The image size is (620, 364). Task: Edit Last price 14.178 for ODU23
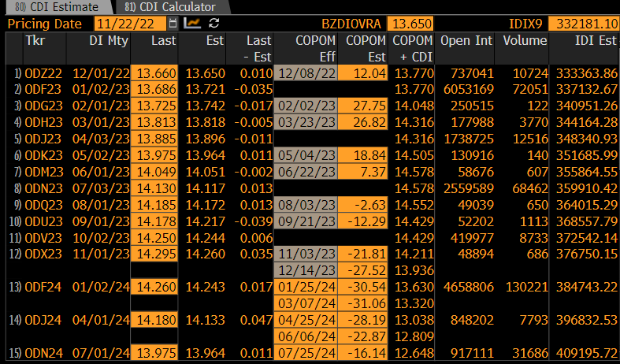(x=154, y=221)
